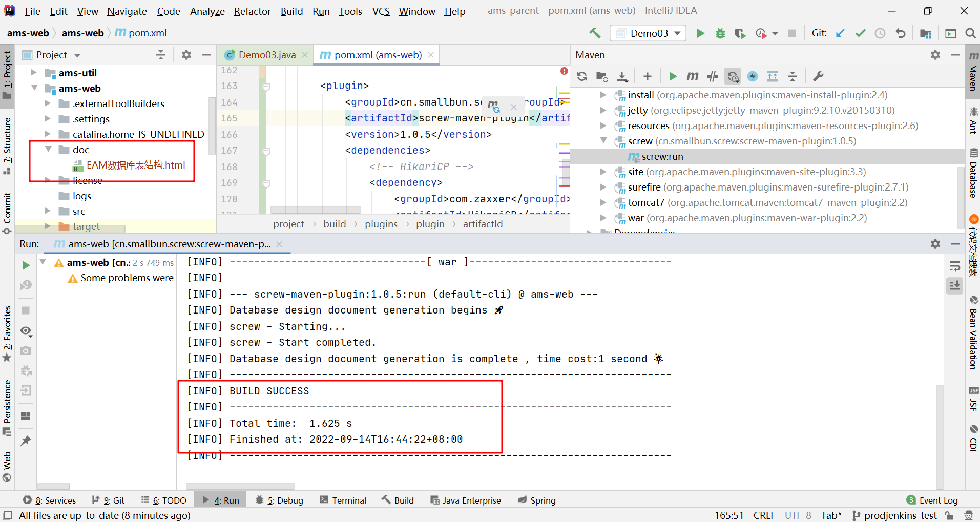Click the Debug bug icon in toolbar
The image size is (980, 522).
720,33
